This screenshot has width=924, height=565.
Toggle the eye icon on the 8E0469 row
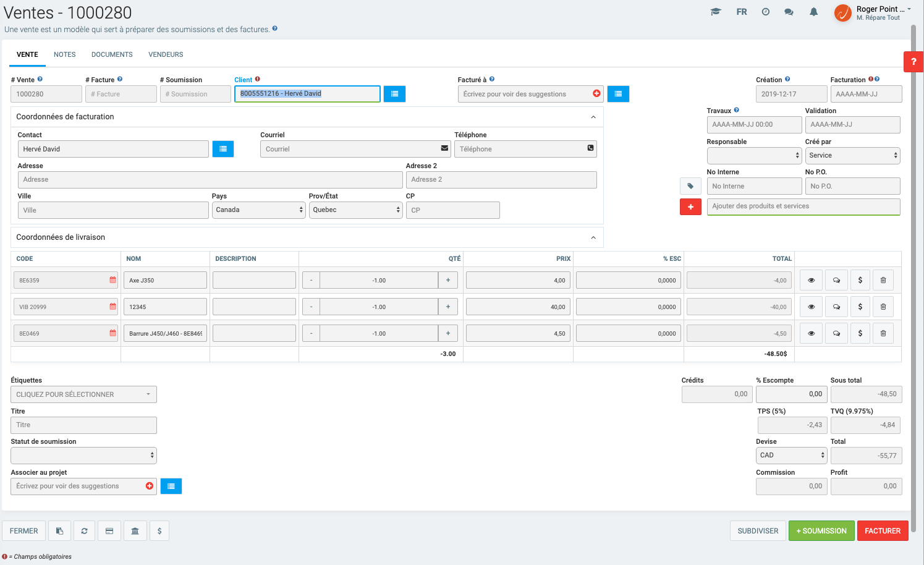pos(811,333)
